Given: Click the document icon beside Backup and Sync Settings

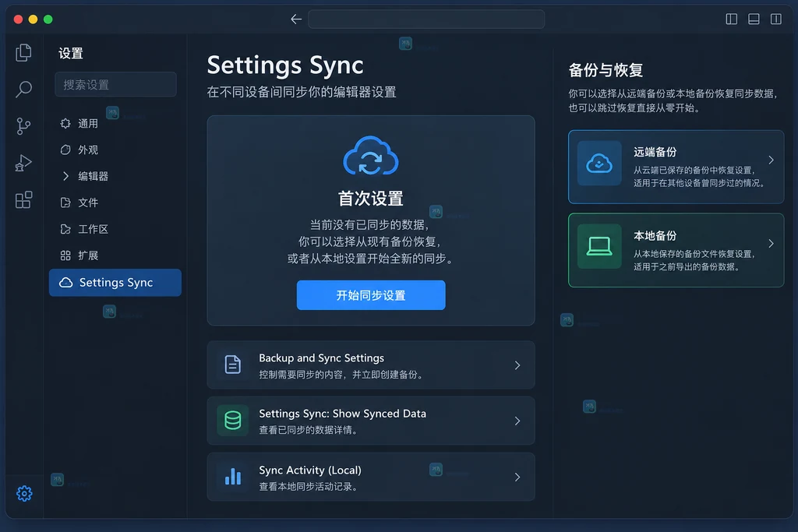Looking at the screenshot, I should pyautogui.click(x=232, y=365).
